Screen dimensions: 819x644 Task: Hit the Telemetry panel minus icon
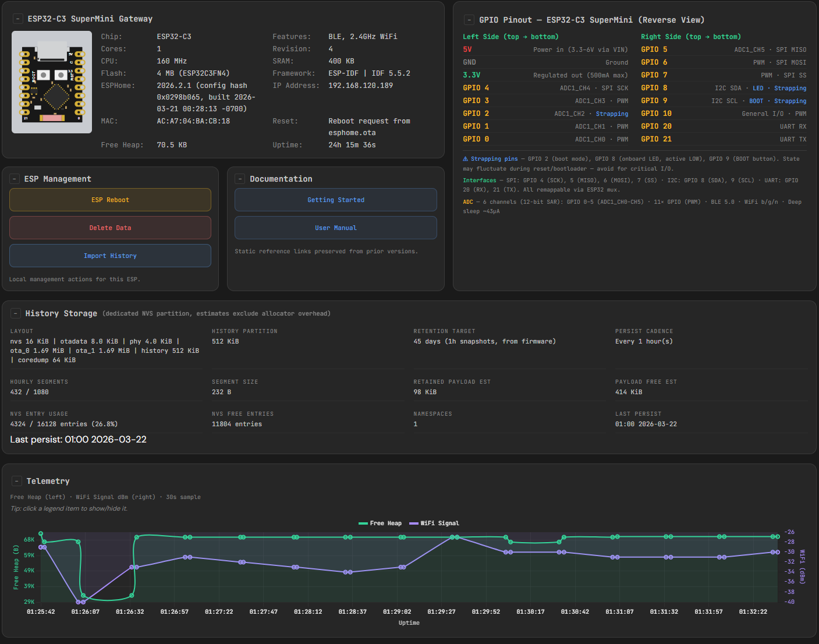(17, 481)
